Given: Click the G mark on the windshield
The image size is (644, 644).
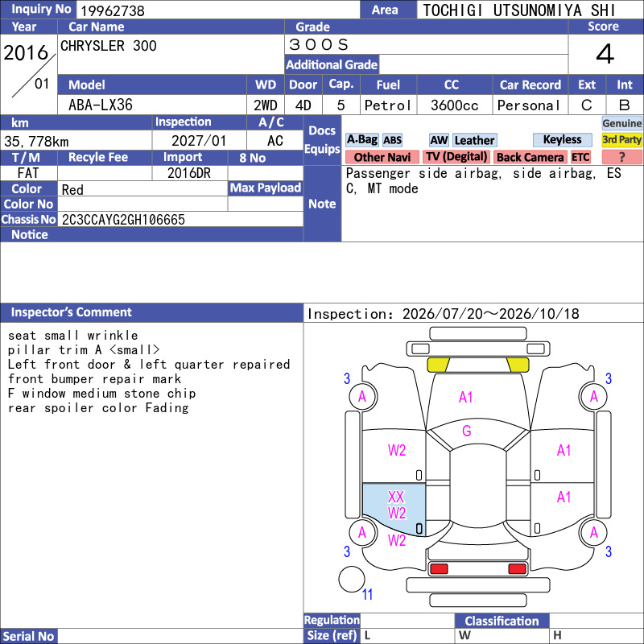Looking at the screenshot, I should [x=467, y=431].
